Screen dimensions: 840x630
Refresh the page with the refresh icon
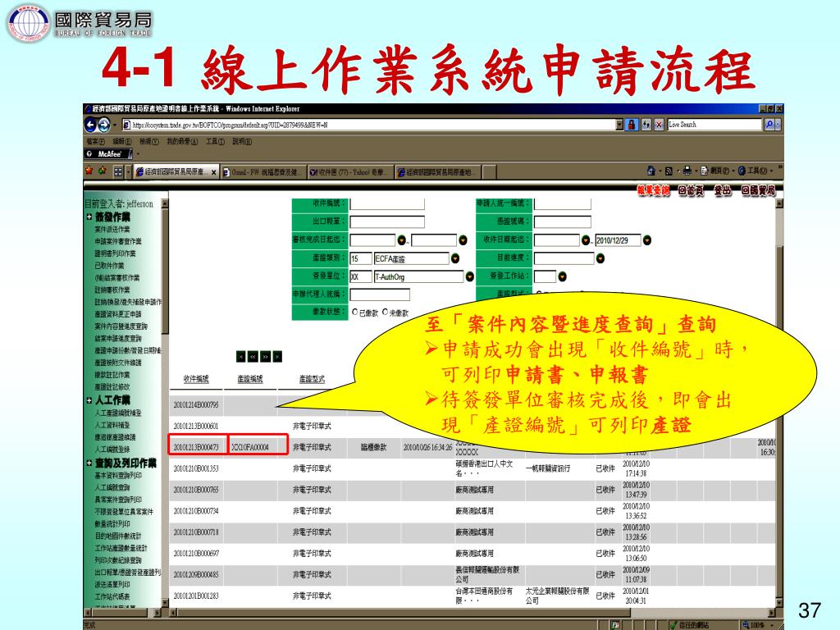(x=646, y=125)
